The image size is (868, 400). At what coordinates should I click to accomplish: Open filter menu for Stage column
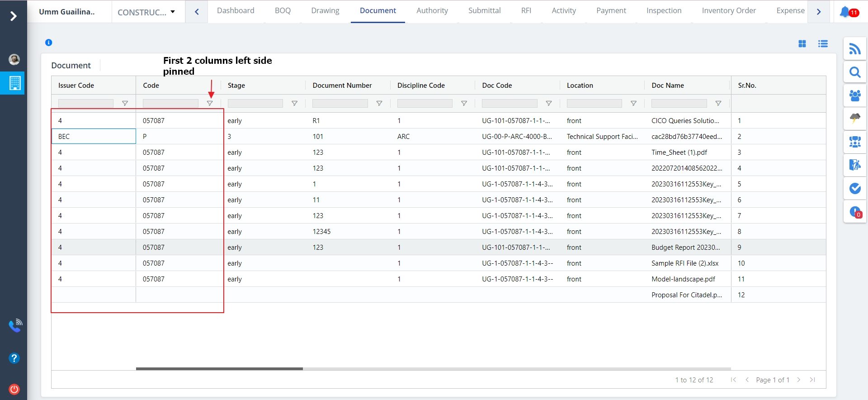point(294,104)
